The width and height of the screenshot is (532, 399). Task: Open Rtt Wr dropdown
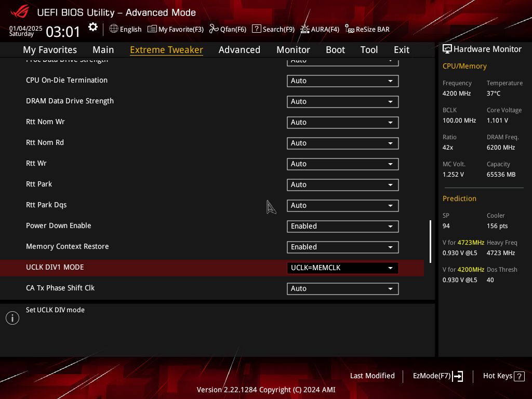tap(343, 164)
